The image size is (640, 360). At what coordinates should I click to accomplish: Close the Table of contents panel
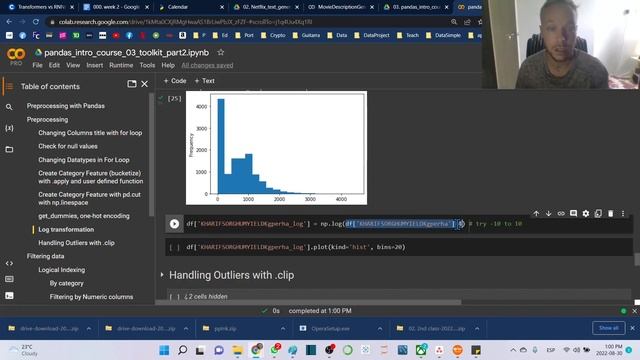(144, 84)
